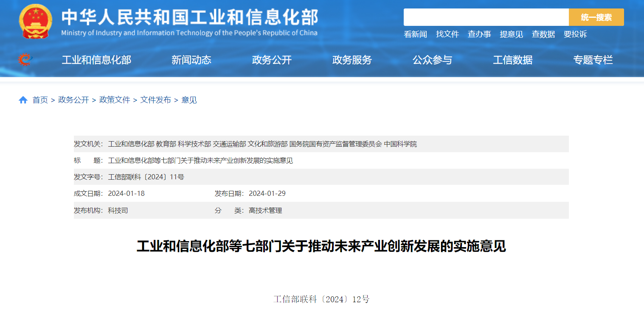Open the 提意见 quick link
The width and height of the screenshot is (644, 309).
[x=511, y=34]
